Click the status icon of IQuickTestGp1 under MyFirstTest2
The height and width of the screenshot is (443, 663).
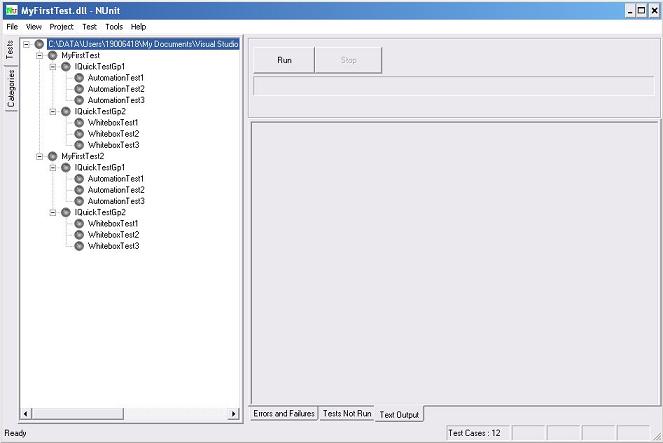[66, 167]
